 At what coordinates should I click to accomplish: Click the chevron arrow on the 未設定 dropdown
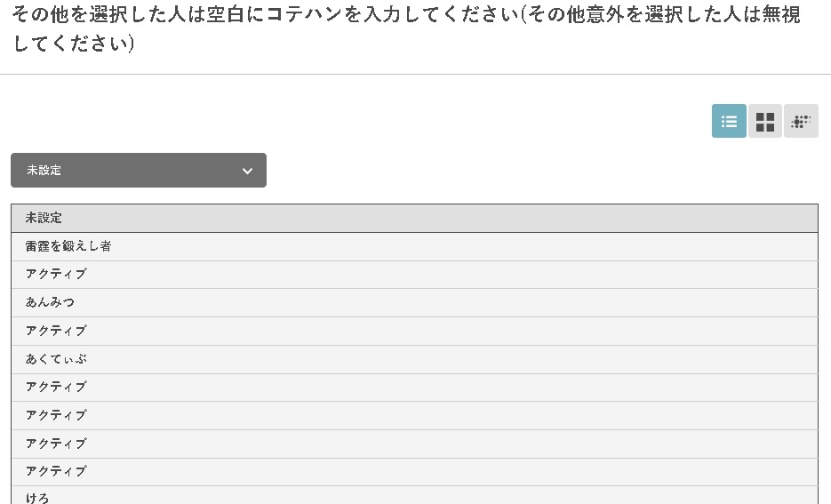pos(247,171)
